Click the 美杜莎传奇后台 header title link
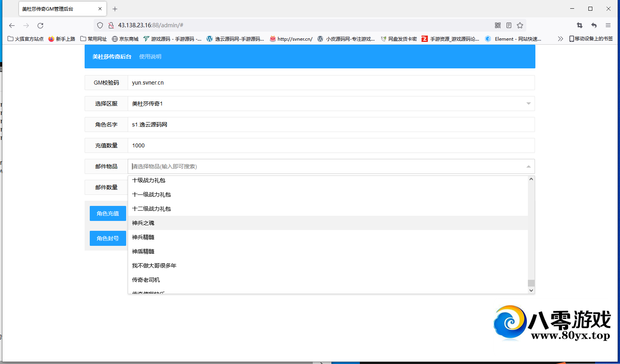 coord(112,57)
